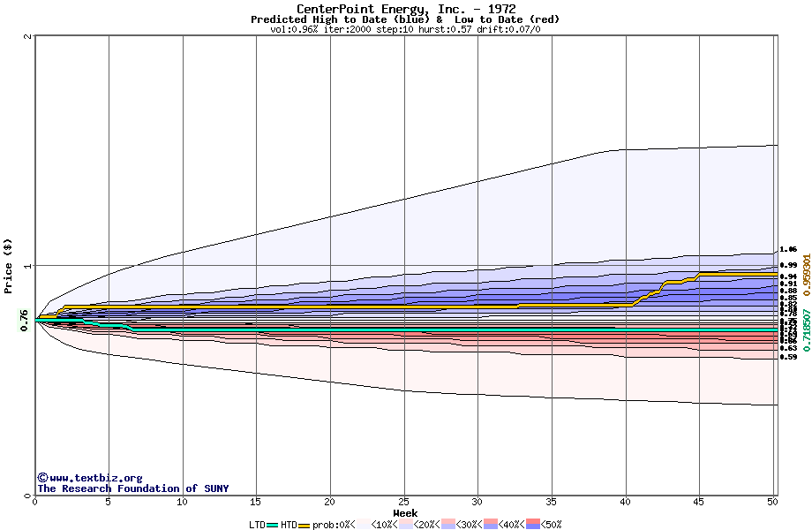Click the "vol:0.96%" parameter text
The width and height of the screenshot is (812, 530).
(x=294, y=29)
